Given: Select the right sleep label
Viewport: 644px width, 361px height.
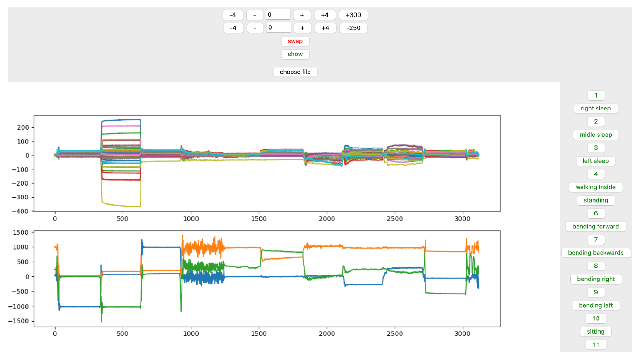Looking at the screenshot, I should (595, 109).
